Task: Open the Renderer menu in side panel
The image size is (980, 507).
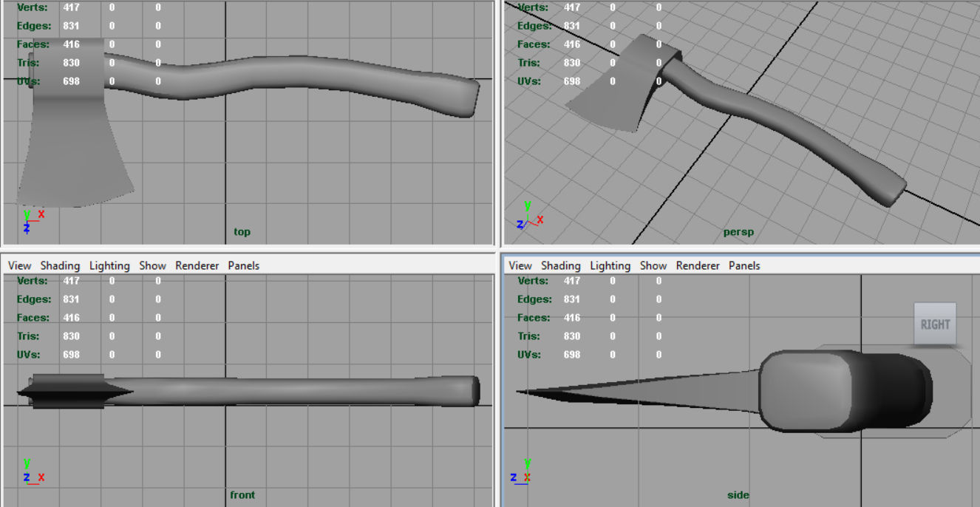Action: [x=697, y=265]
